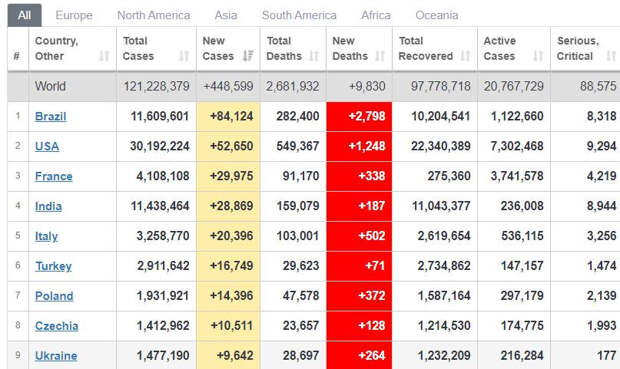620x369 pixels.
Task: Sort by Total Recovered arrows icon
Action: (x=465, y=56)
